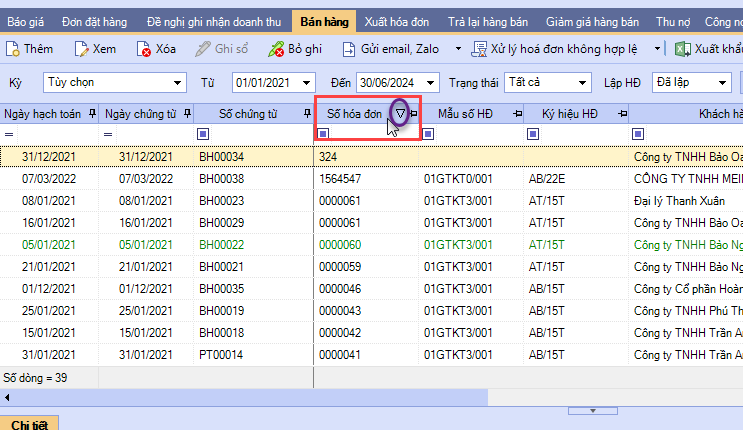Expand the Kỳ period combo box
This screenshot has width=743, height=430.
(x=177, y=83)
